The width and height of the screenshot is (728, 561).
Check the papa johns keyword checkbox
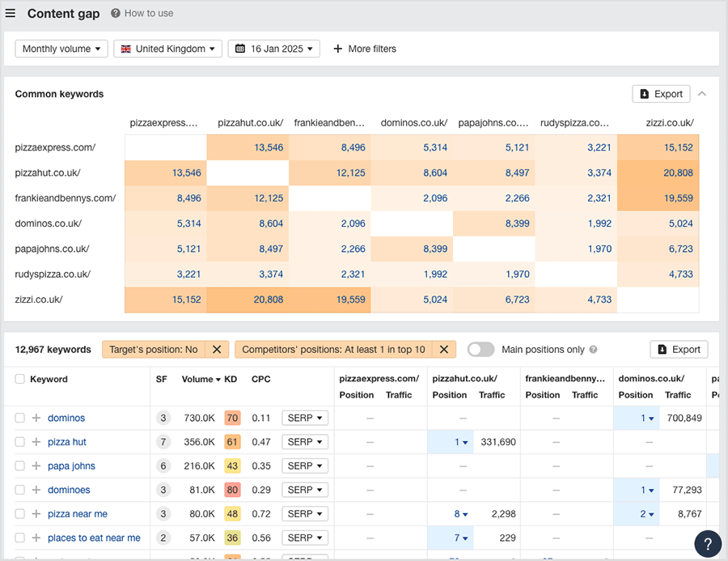pyautogui.click(x=19, y=465)
